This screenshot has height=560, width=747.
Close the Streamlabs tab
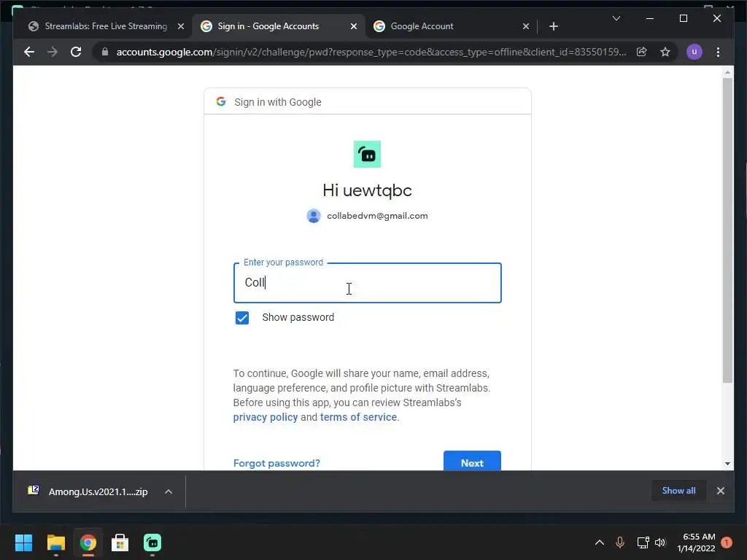pyautogui.click(x=181, y=26)
